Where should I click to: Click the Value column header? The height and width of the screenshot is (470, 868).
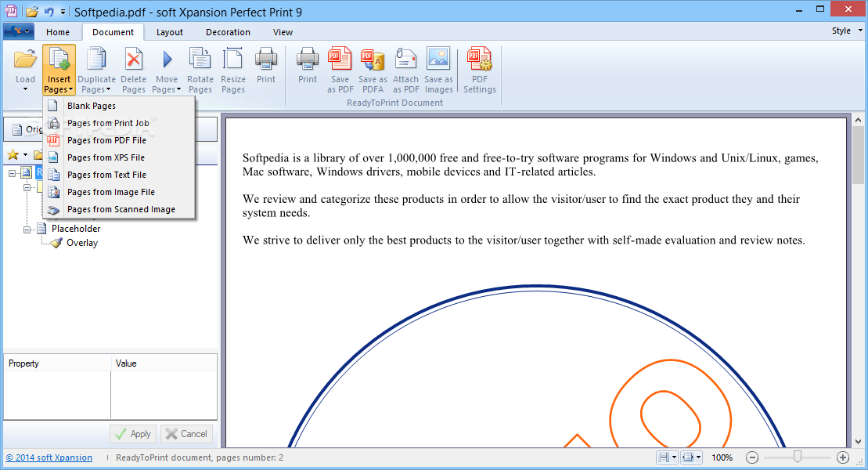(x=164, y=363)
